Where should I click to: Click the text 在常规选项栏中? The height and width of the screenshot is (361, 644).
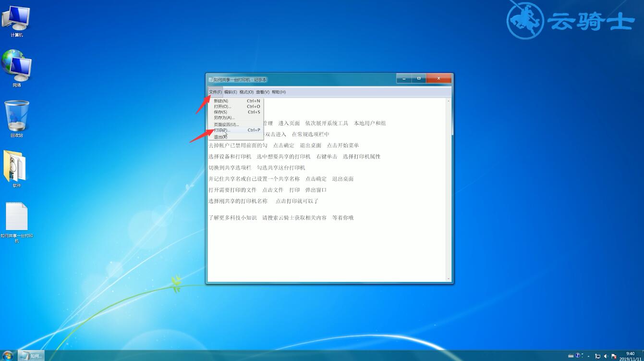tap(311, 134)
